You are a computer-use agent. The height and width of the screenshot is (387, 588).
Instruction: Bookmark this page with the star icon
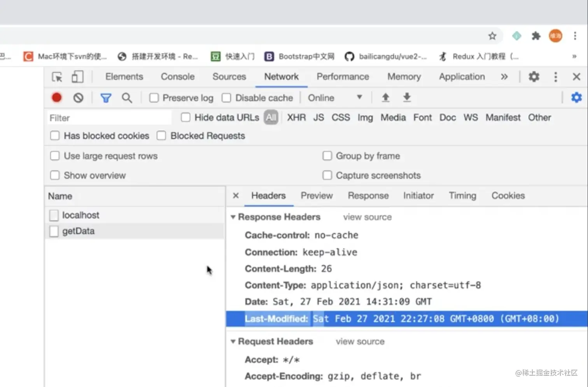pyautogui.click(x=492, y=36)
